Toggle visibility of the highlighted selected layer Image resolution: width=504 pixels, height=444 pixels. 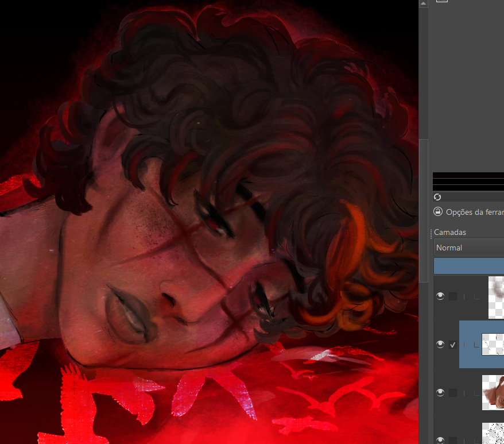coord(440,345)
